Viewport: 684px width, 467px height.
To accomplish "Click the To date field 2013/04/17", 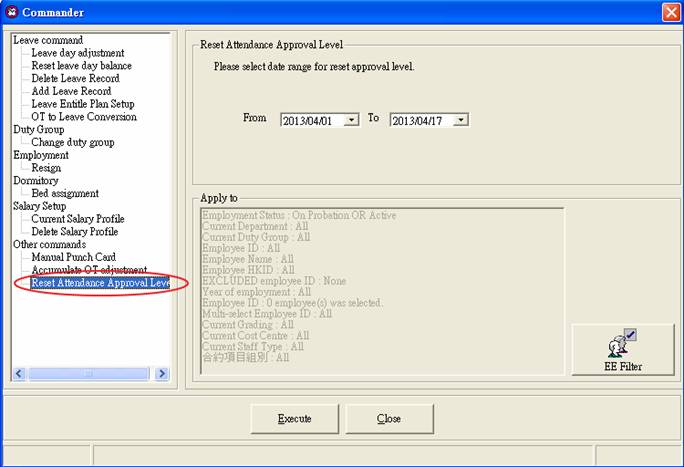I will pyautogui.click(x=429, y=120).
